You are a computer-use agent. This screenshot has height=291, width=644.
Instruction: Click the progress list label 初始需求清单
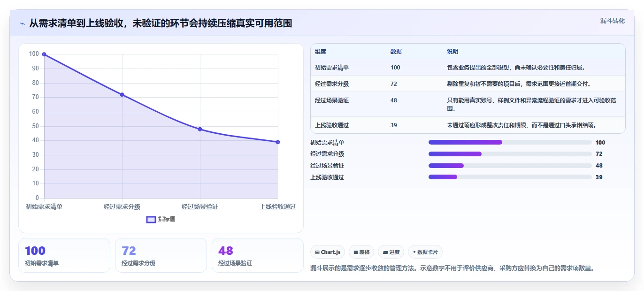coord(327,143)
